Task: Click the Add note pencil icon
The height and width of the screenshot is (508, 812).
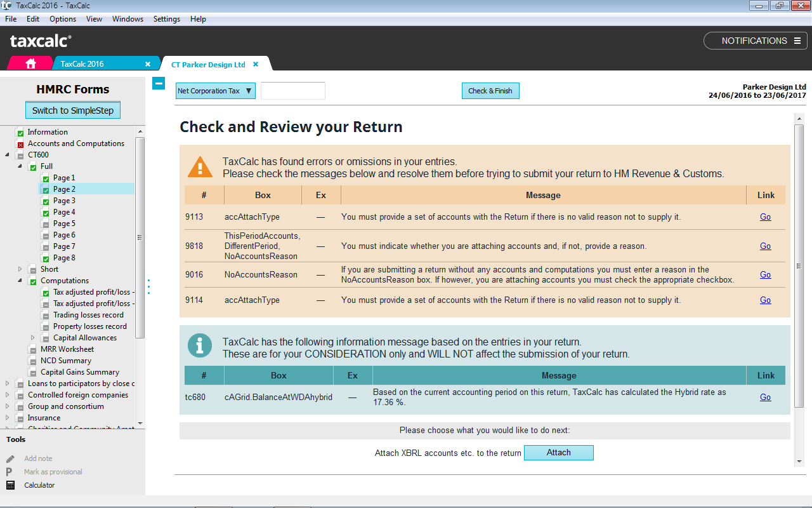Action: [x=10, y=458]
